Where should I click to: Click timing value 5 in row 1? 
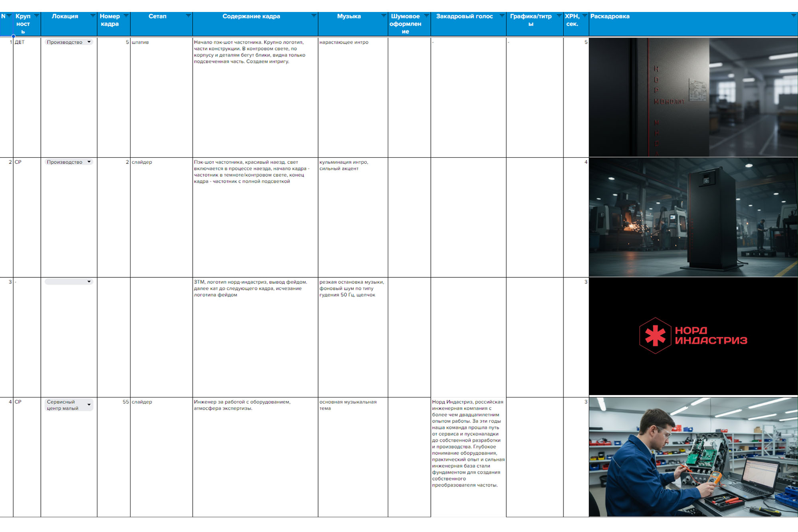[x=576, y=97]
